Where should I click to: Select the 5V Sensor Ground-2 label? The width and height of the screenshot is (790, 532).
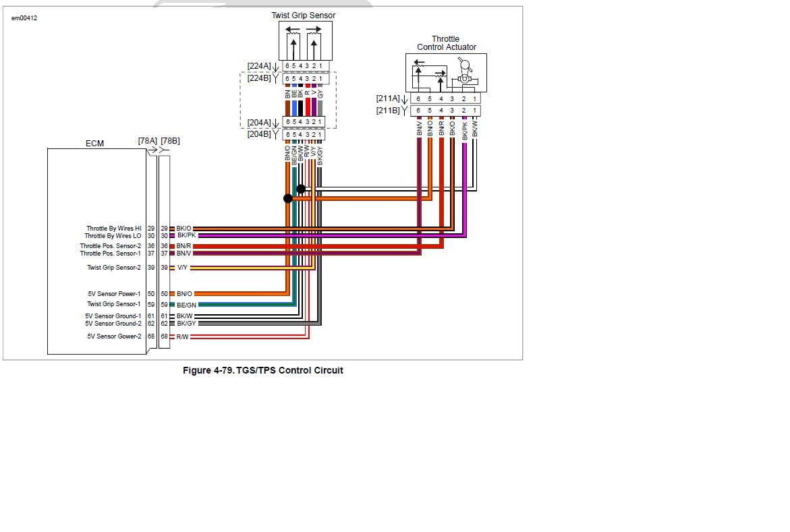coord(113,324)
